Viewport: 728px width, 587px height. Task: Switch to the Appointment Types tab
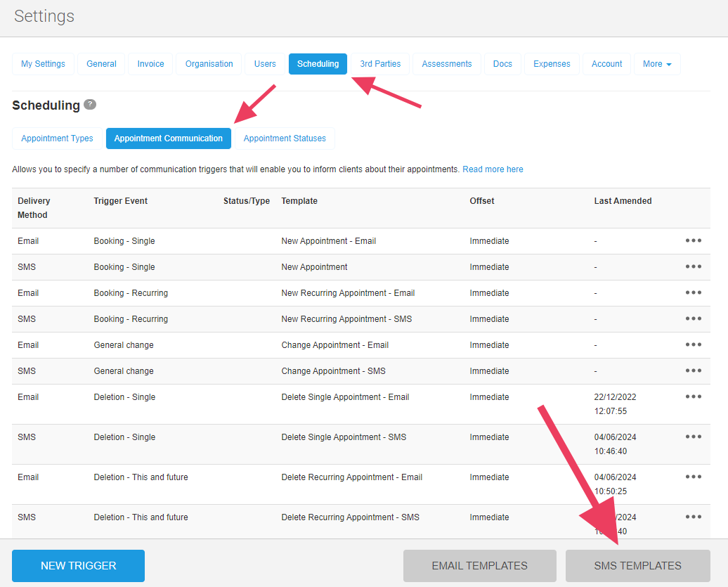click(57, 138)
